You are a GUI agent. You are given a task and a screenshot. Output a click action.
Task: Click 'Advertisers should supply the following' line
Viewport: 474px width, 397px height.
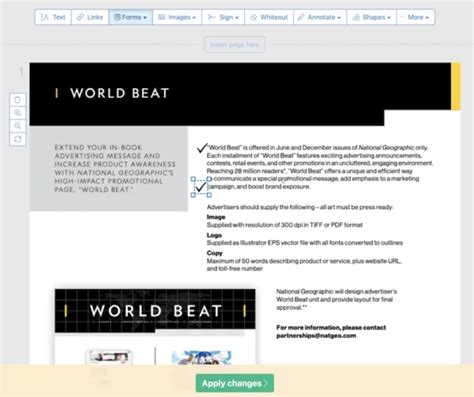pyautogui.click(x=300, y=207)
